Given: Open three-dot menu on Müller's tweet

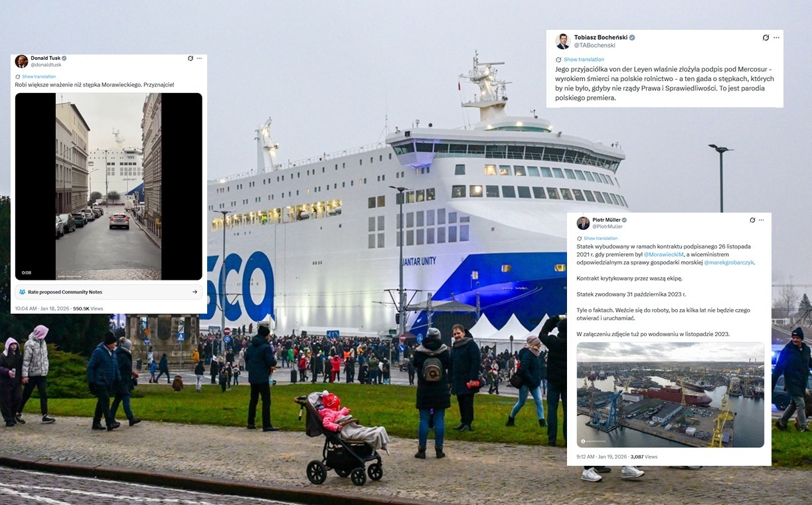Looking at the screenshot, I should point(762,220).
